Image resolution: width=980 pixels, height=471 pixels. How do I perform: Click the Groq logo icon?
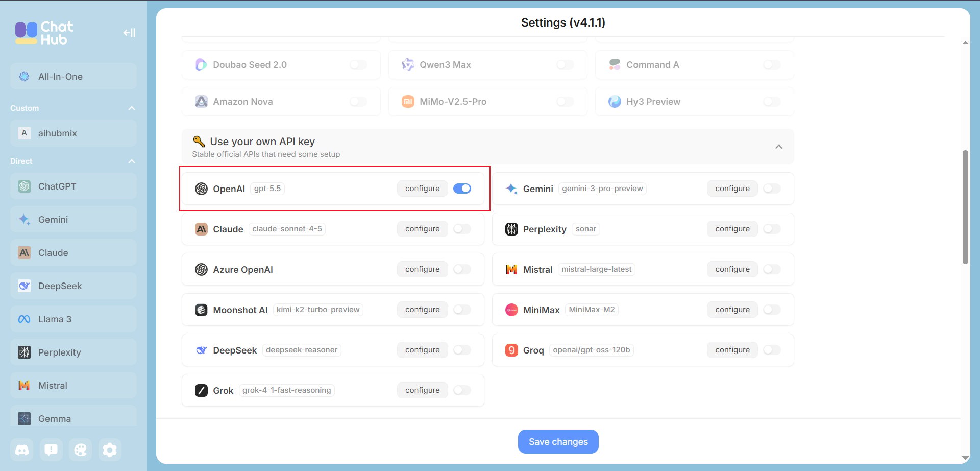[511, 350]
